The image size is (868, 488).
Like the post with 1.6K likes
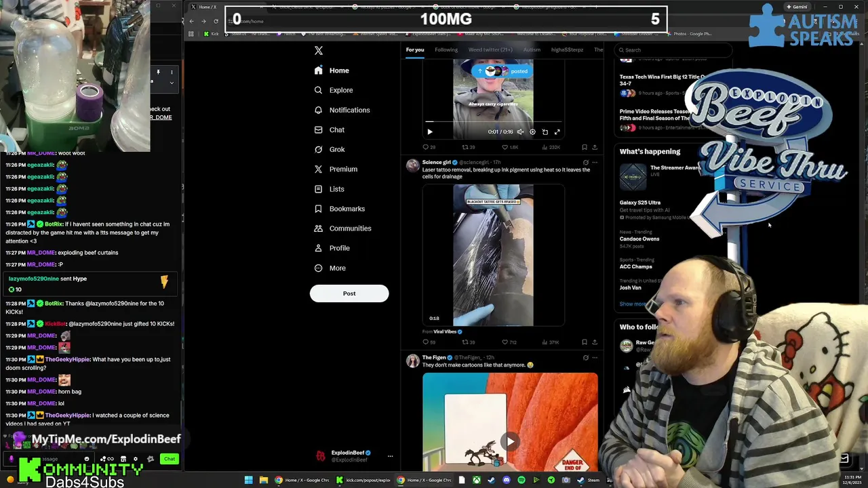click(509, 147)
